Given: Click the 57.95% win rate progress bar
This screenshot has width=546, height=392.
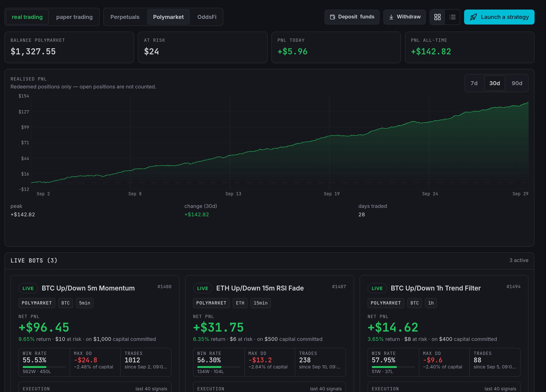Looking at the screenshot, I should (393, 367).
